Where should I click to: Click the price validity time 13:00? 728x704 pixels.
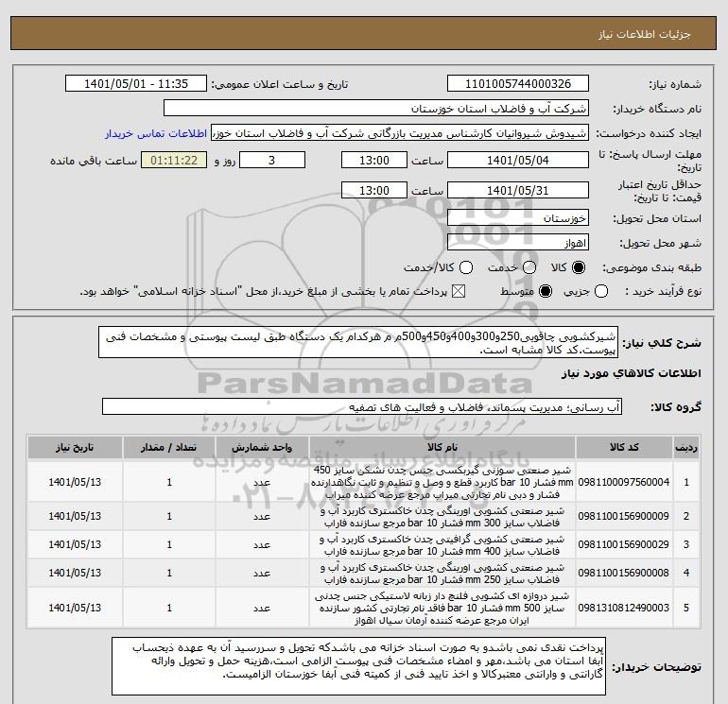tap(374, 191)
